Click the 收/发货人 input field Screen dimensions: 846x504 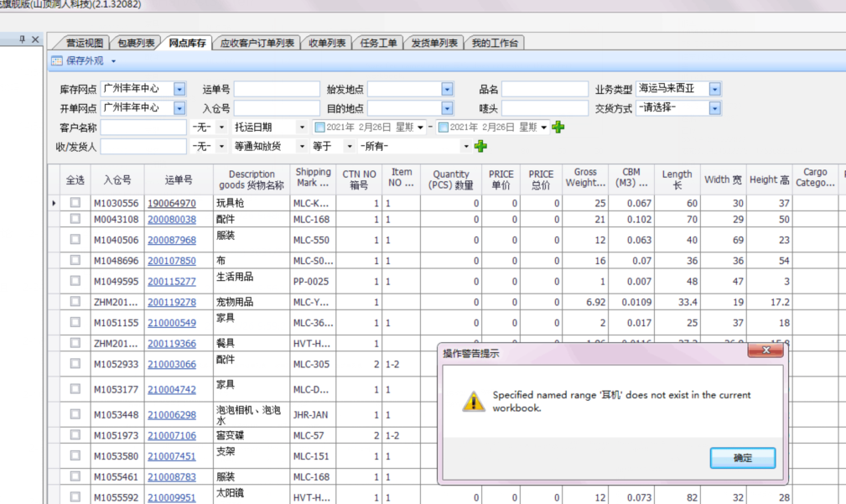[x=143, y=146]
